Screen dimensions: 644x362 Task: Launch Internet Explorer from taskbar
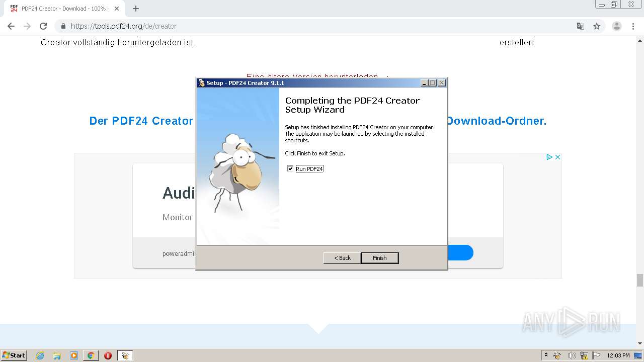pyautogui.click(x=40, y=355)
